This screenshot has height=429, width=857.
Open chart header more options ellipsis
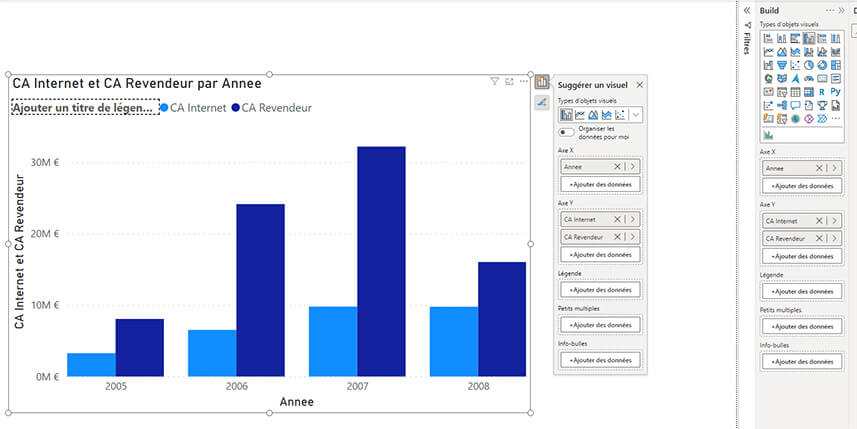pos(524,81)
